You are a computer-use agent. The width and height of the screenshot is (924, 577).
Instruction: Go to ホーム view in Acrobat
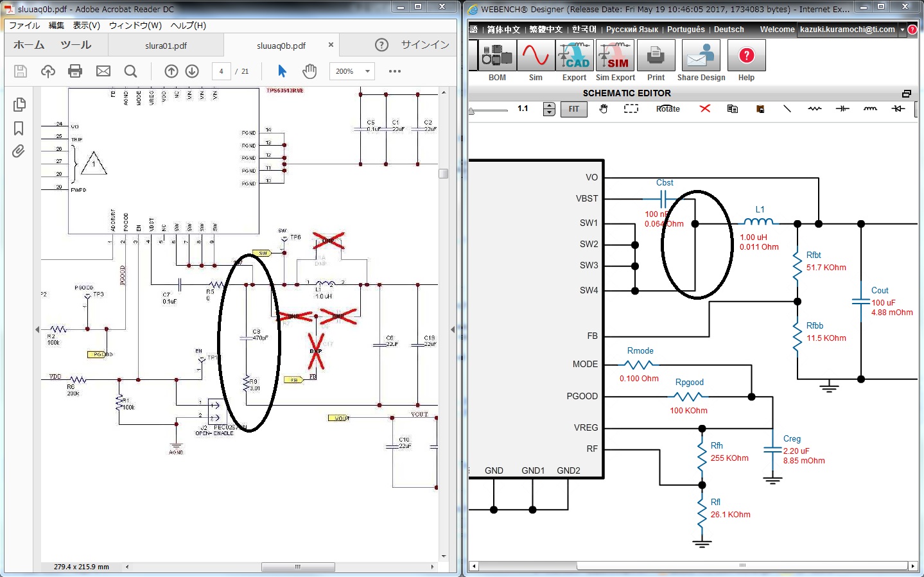click(x=29, y=45)
